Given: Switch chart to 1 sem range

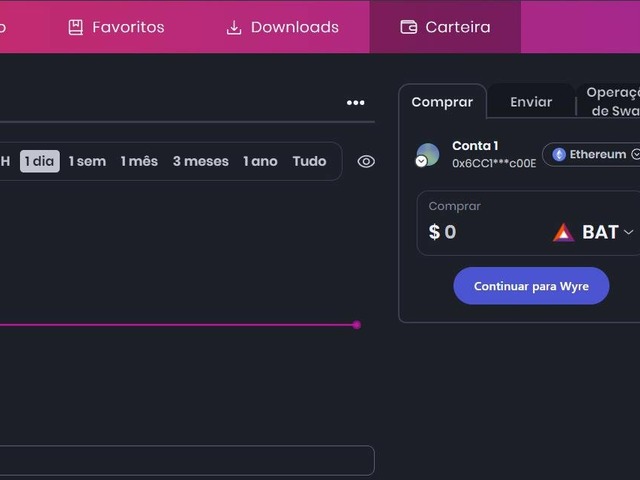Looking at the screenshot, I should 87,161.
